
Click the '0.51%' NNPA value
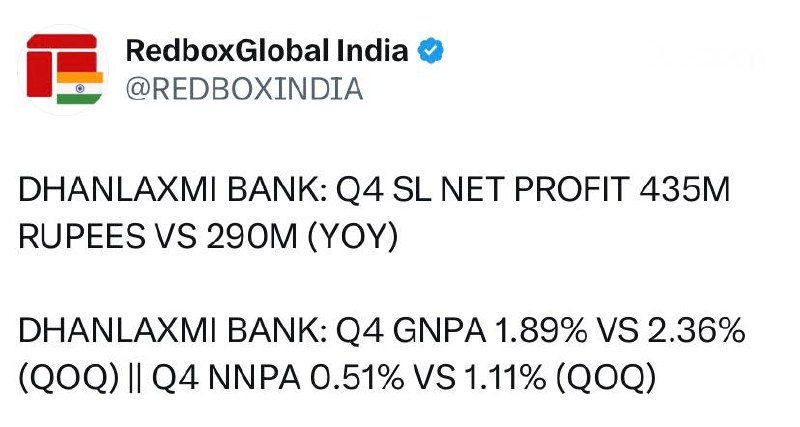click(356, 379)
